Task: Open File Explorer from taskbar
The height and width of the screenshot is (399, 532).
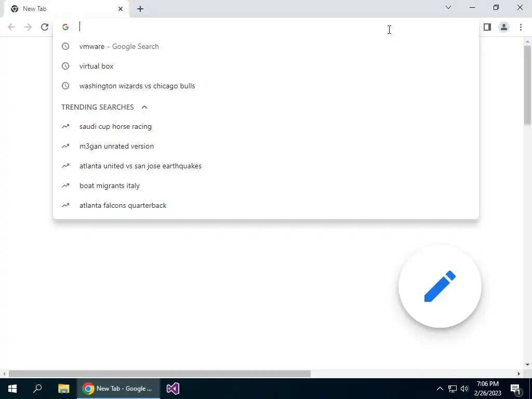Action: click(x=63, y=389)
